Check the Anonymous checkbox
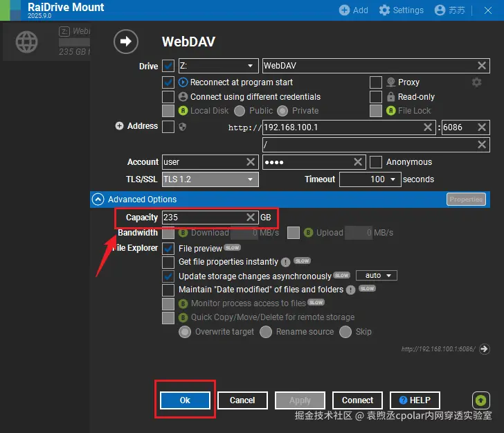This screenshot has width=504, height=433. (376, 162)
